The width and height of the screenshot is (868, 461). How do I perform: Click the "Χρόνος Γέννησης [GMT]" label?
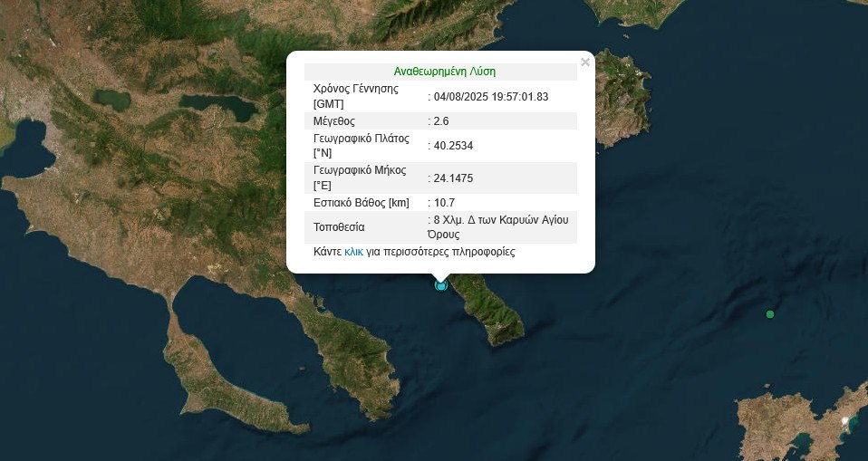(x=355, y=96)
